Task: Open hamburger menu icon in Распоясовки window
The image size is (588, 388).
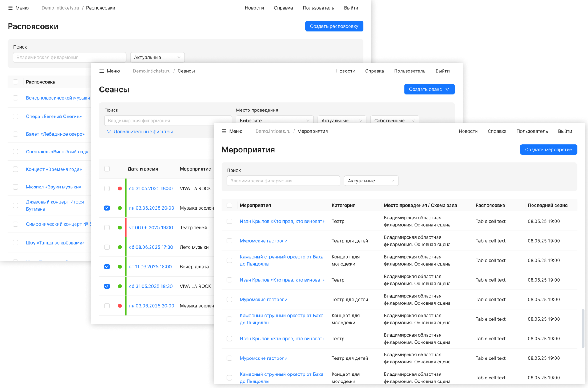Action: click(10, 8)
